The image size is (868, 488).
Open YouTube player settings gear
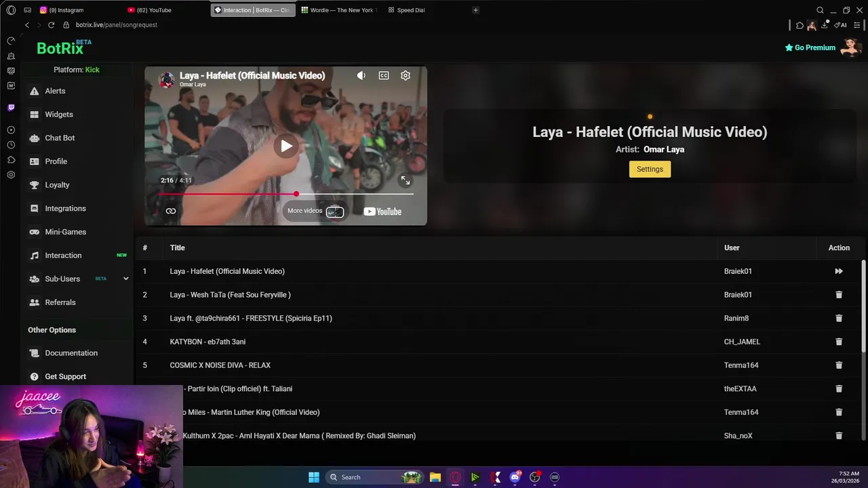point(406,75)
